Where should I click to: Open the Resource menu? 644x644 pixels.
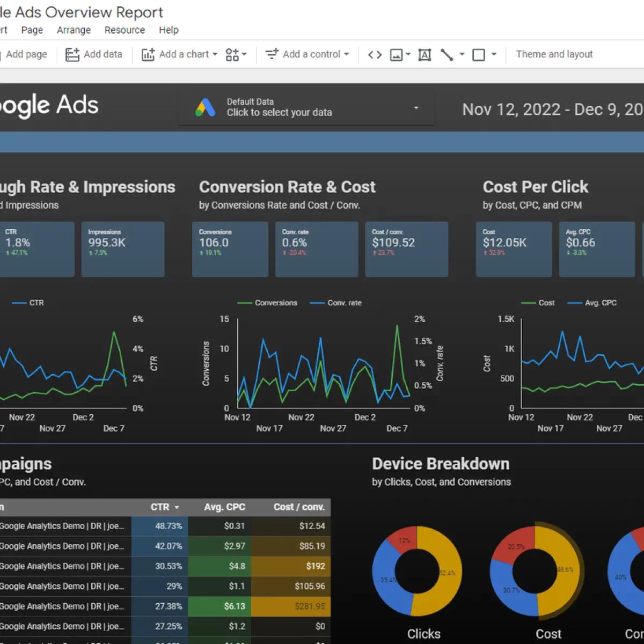coord(125,30)
